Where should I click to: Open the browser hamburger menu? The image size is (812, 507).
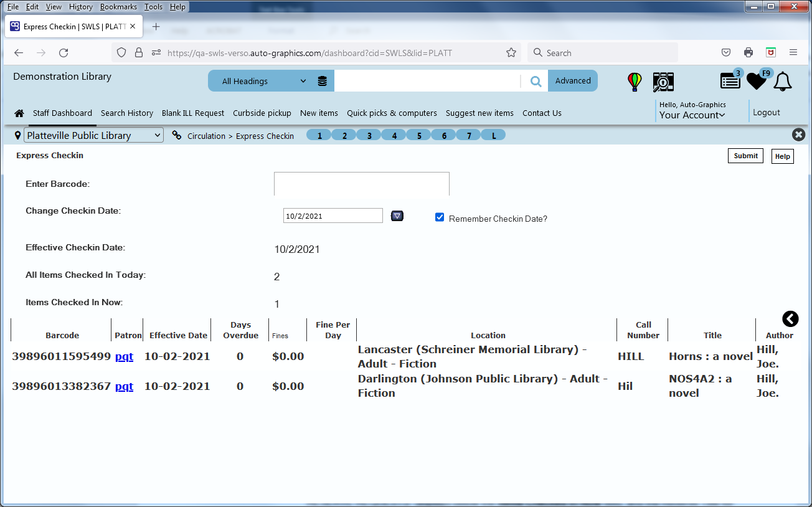(x=793, y=53)
